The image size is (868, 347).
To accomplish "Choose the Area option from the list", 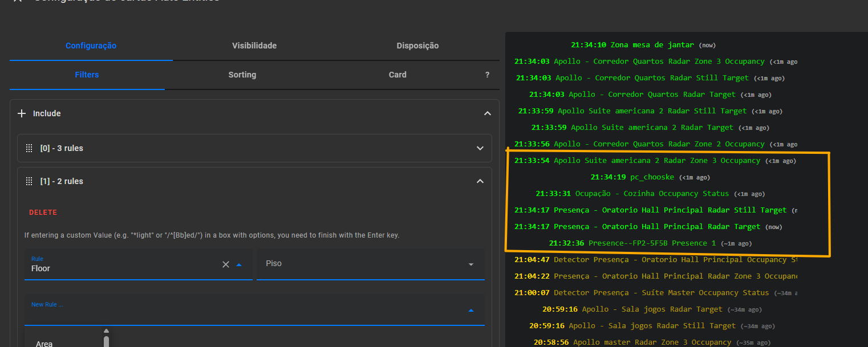I will [x=44, y=344].
